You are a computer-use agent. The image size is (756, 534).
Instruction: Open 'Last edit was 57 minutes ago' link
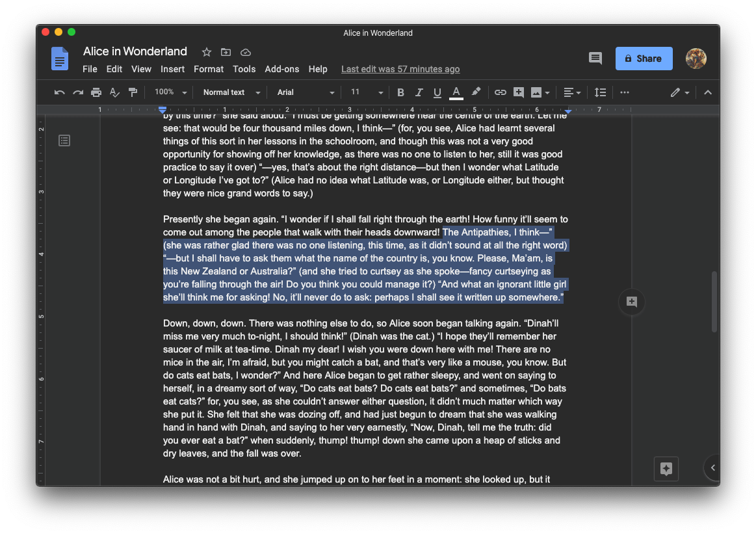(400, 69)
